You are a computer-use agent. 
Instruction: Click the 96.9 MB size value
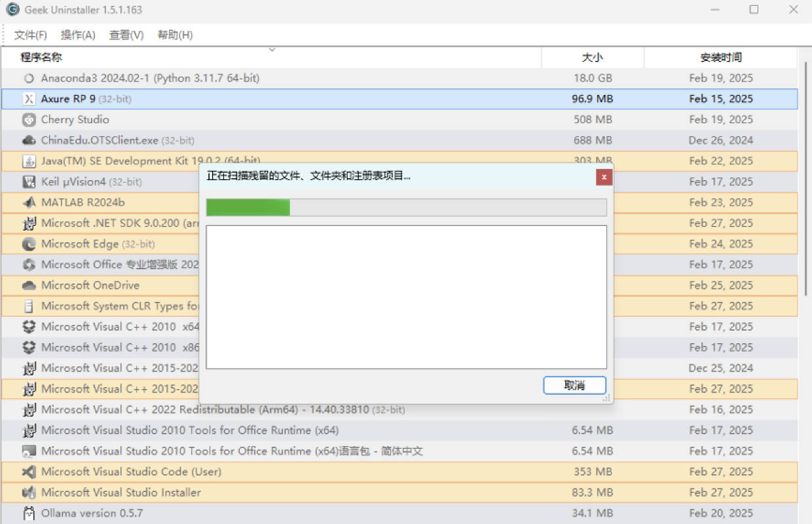click(x=593, y=99)
